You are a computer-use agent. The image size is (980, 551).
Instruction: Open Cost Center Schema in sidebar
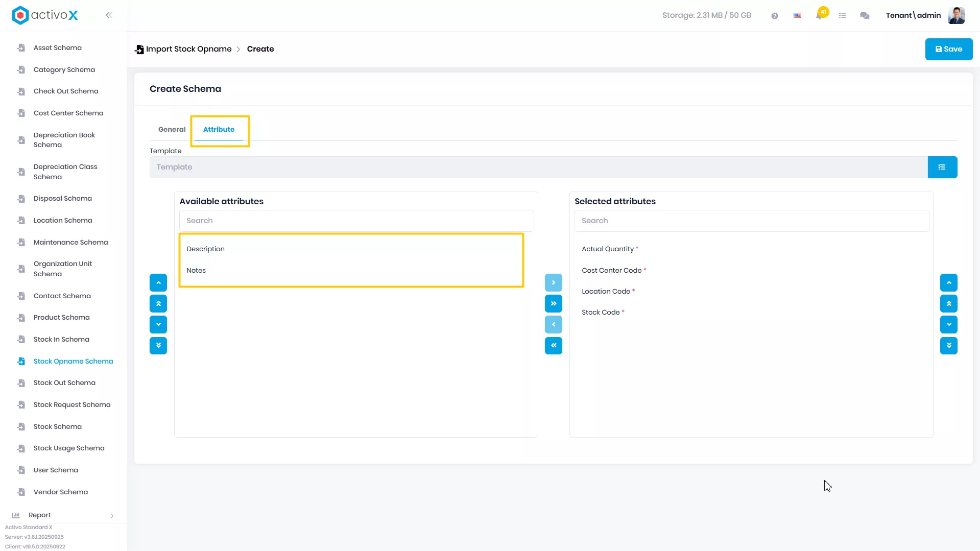[x=68, y=113]
